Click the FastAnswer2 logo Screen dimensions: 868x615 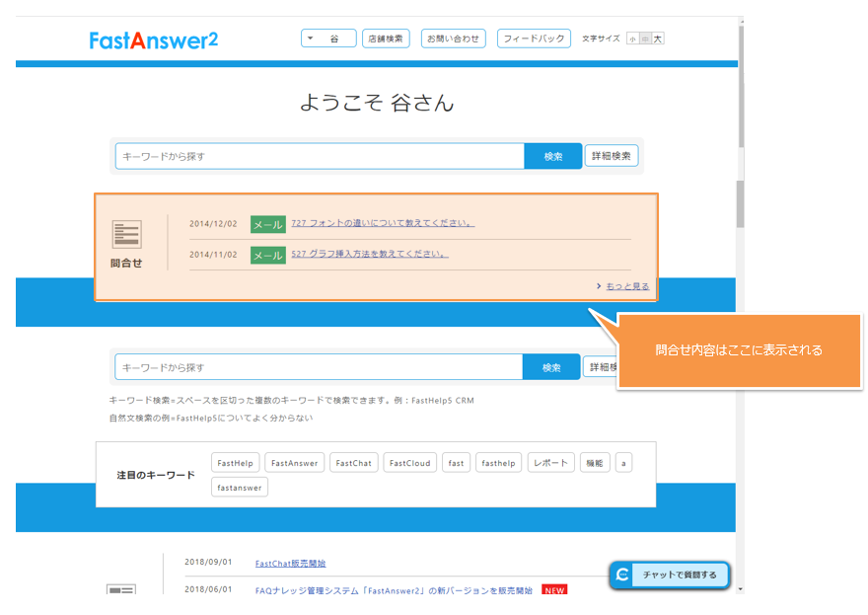(153, 39)
